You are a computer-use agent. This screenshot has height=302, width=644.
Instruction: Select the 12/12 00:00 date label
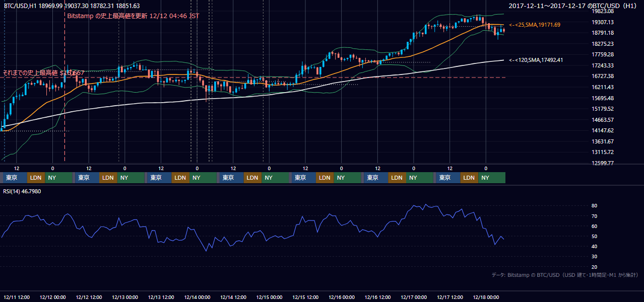[x=52, y=297]
